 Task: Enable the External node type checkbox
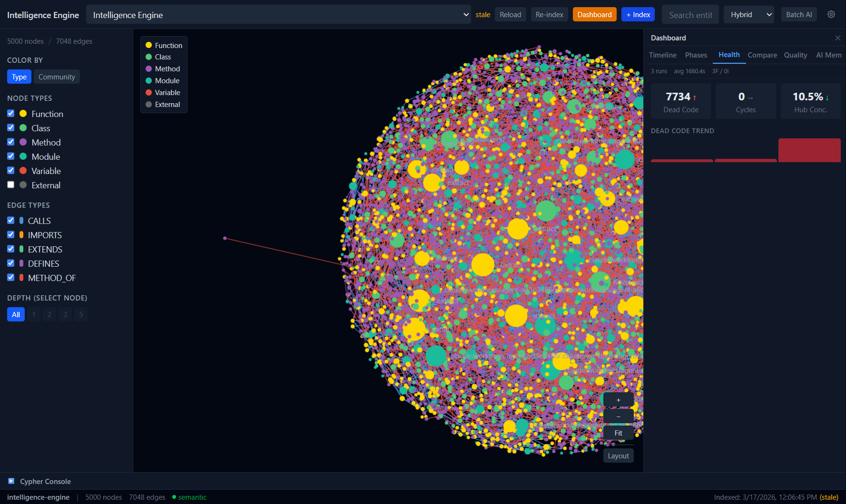coord(11,185)
